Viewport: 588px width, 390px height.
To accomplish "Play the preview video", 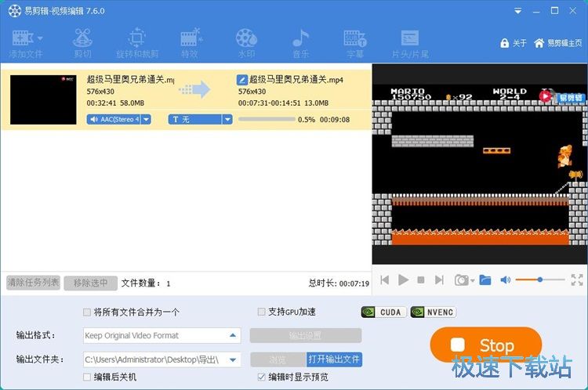I will (x=403, y=280).
